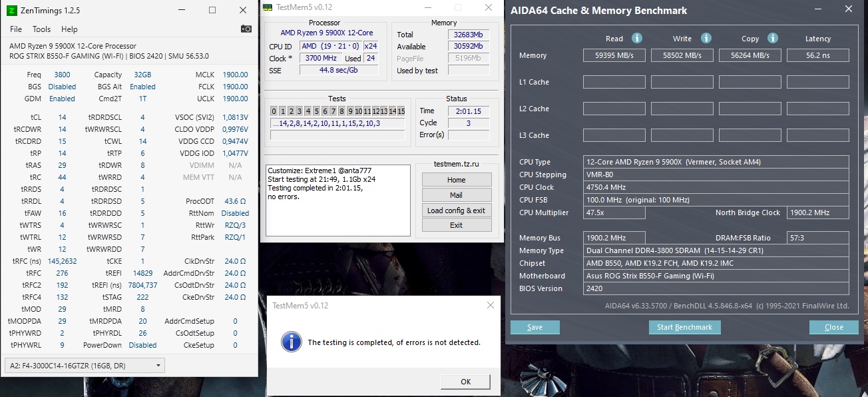
Task: Click the blue information icon in TestMem5 dialog
Action: point(291,342)
